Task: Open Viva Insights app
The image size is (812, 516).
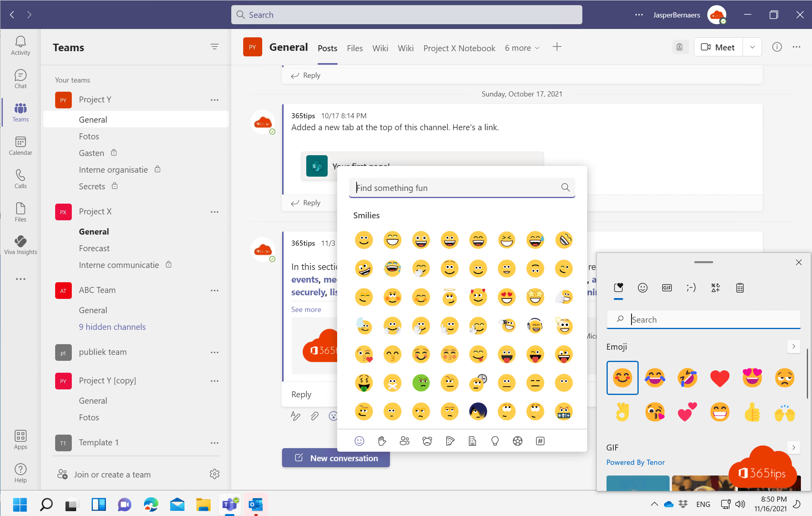Action: coord(20,245)
